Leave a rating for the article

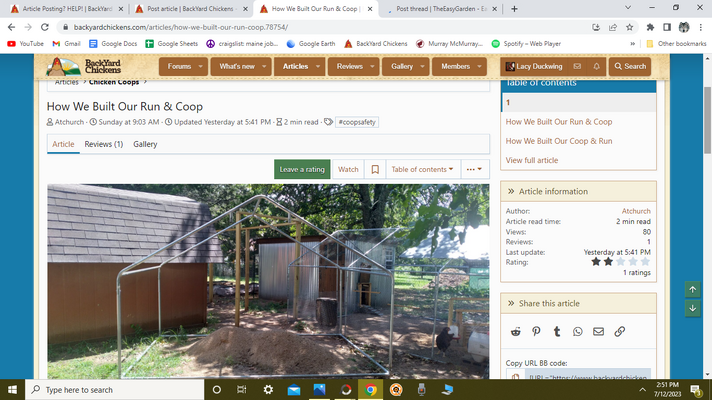302,169
